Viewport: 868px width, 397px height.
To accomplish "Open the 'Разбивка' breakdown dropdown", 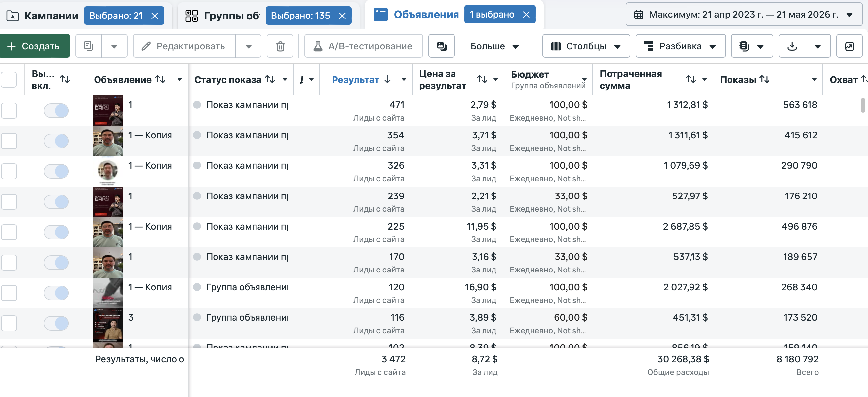I will point(680,46).
